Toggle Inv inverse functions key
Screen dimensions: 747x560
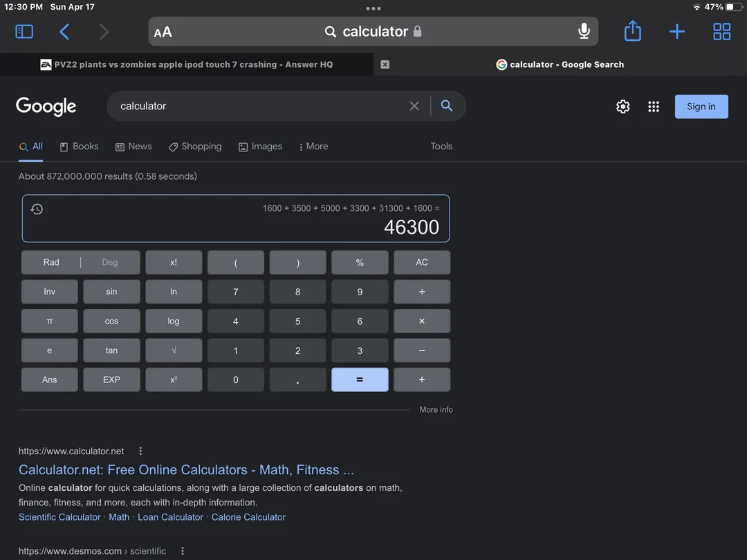[x=50, y=292]
